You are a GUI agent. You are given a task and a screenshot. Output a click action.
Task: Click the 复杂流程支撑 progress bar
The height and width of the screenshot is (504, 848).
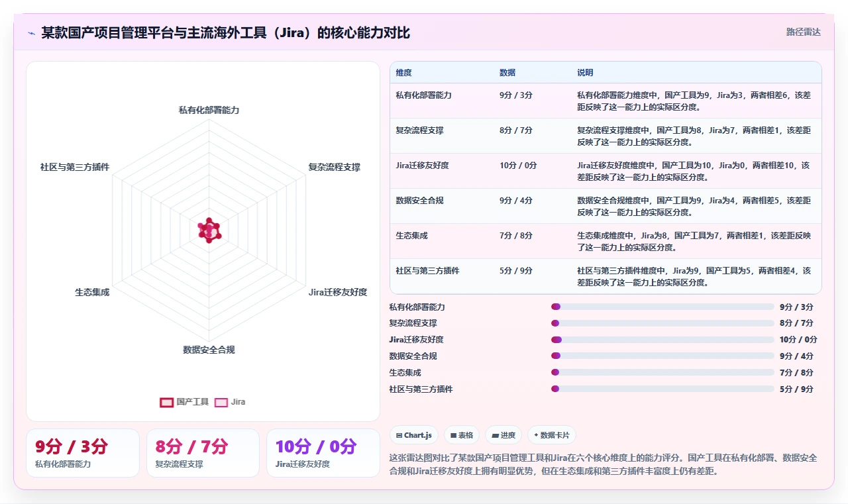tap(662, 323)
